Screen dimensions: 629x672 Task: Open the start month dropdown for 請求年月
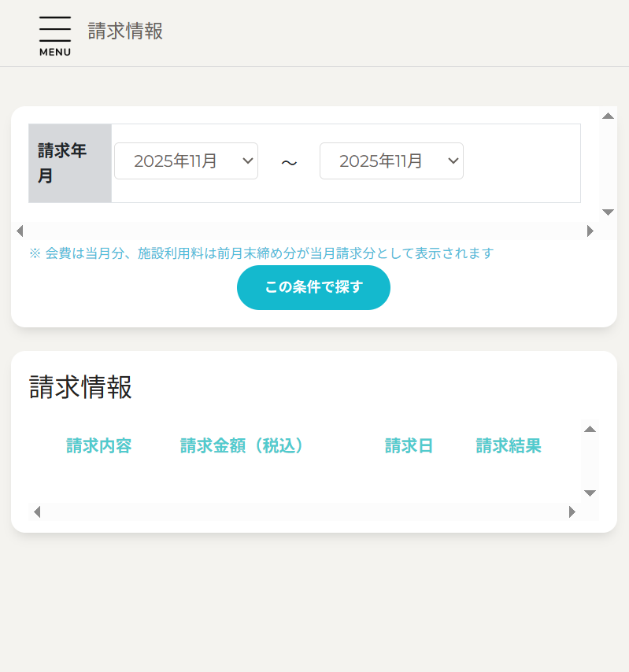[186, 161]
